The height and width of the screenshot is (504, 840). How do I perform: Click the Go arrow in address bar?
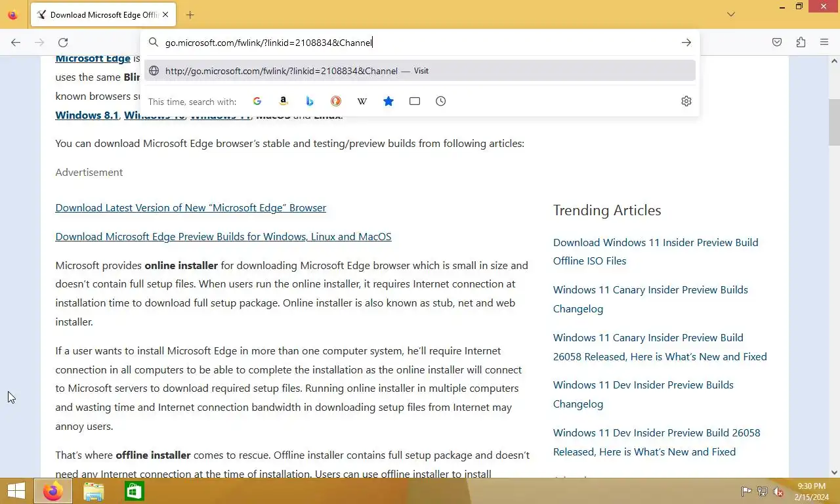(x=686, y=43)
